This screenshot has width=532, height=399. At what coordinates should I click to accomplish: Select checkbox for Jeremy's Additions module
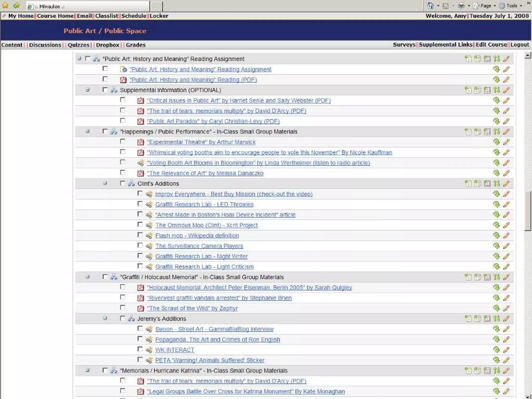(x=123, y=318)
